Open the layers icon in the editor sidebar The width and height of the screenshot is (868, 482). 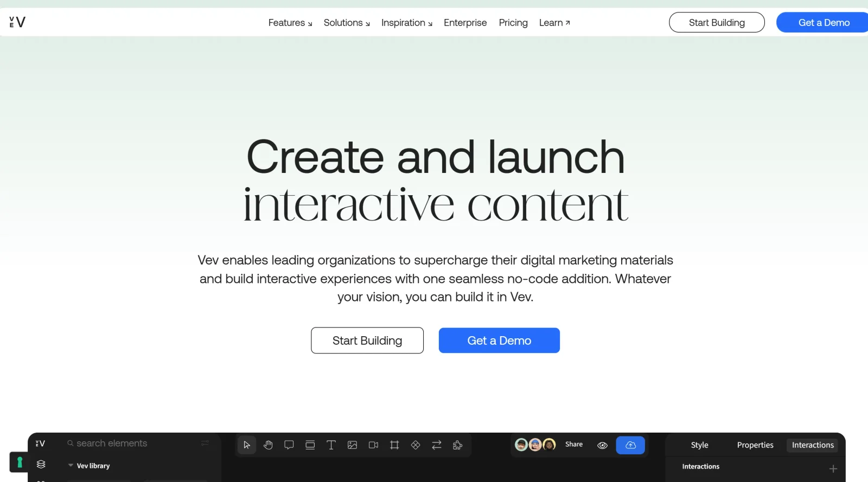point(41,464)
